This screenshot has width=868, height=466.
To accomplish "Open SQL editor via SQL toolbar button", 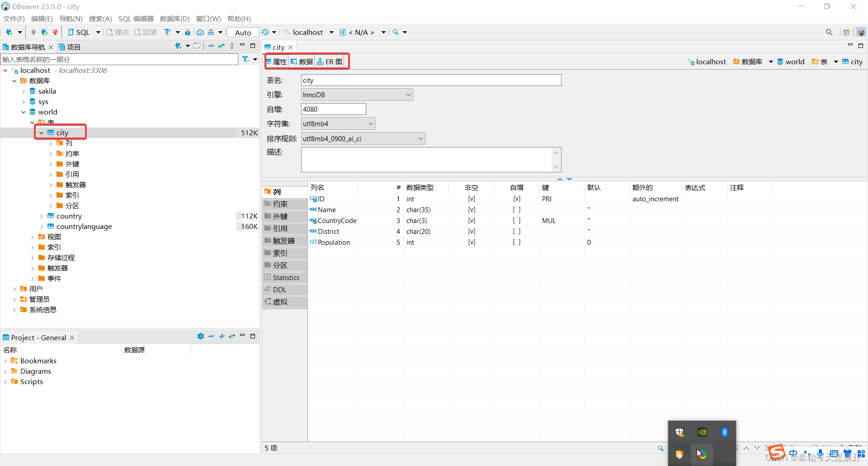I will [79, 32].
